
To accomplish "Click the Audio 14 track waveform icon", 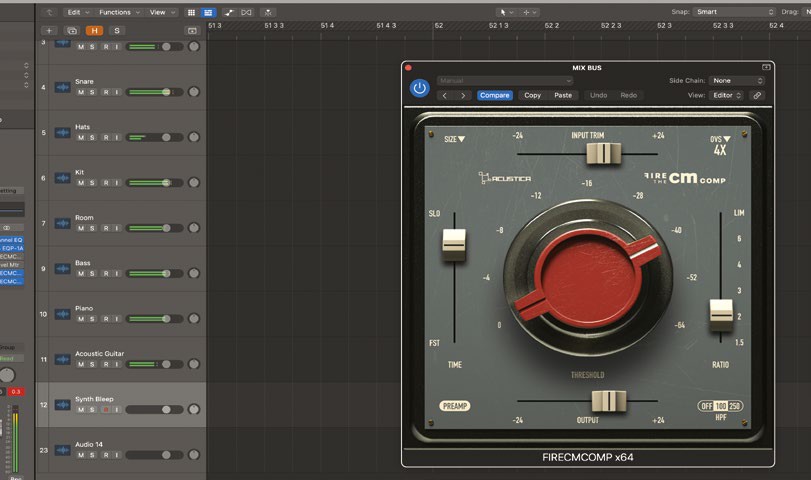I will pos(63,451).
